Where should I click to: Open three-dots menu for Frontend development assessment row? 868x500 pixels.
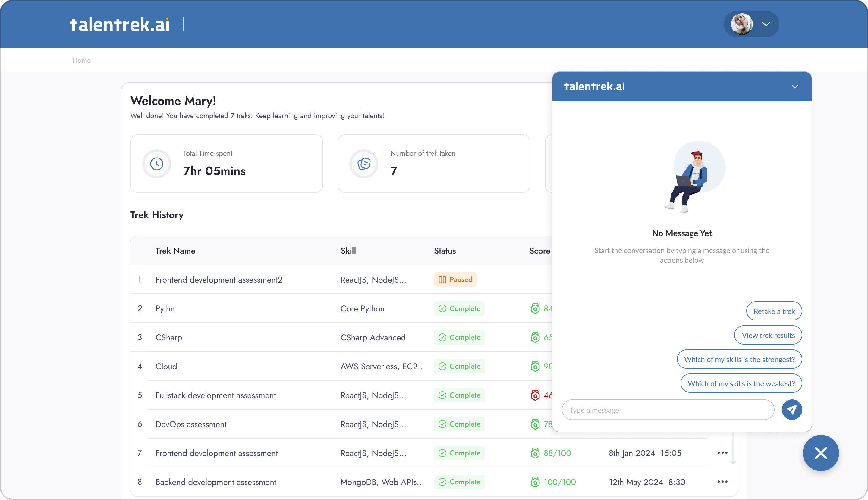[722, 453]
